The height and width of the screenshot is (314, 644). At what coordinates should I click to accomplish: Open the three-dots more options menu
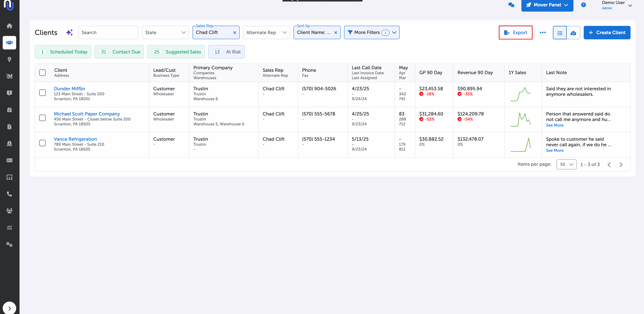pos(542,32)
